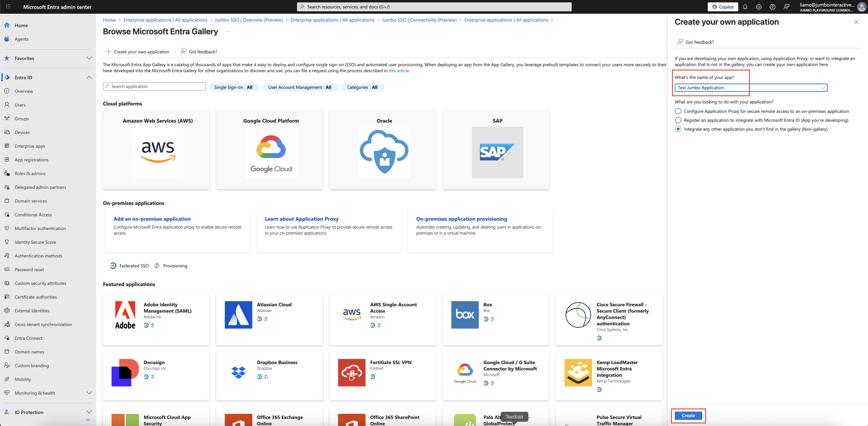Click the Search application field
The width and height of the screenshot is (868, 426).
click(154, 86)
